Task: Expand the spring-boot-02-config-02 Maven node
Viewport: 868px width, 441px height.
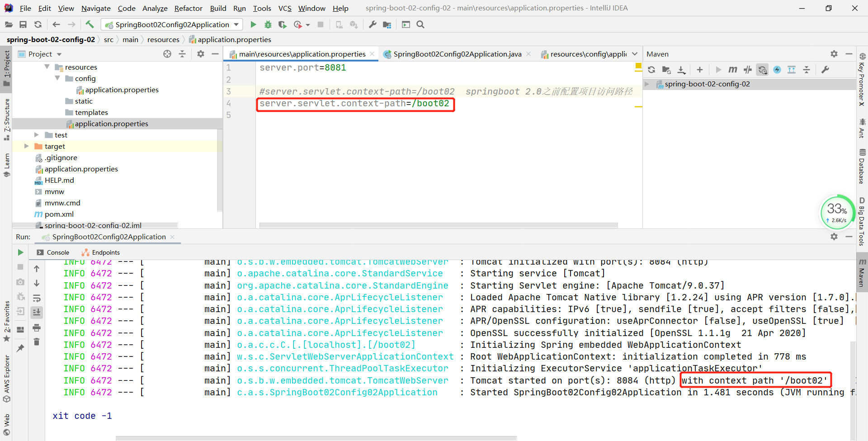Action: 647,84
